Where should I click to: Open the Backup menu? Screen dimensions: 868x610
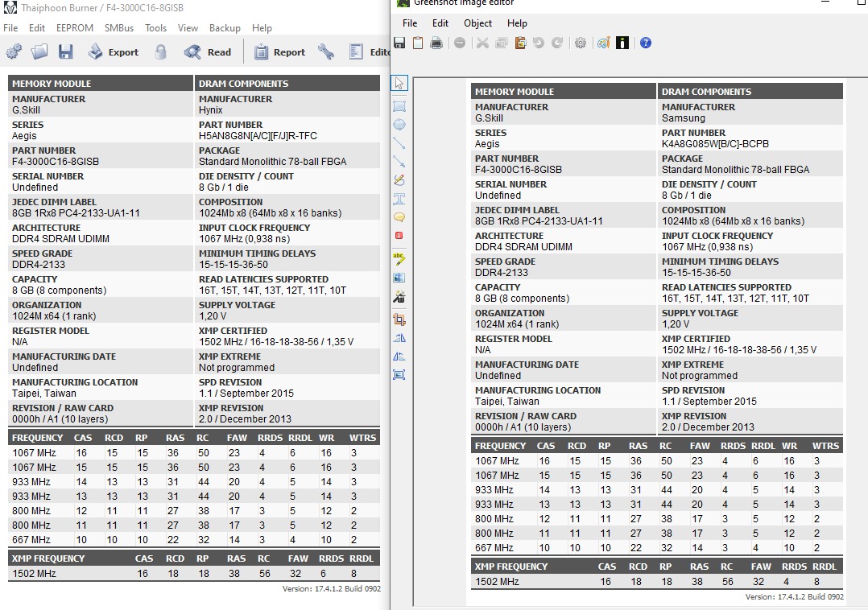[225, 27]
